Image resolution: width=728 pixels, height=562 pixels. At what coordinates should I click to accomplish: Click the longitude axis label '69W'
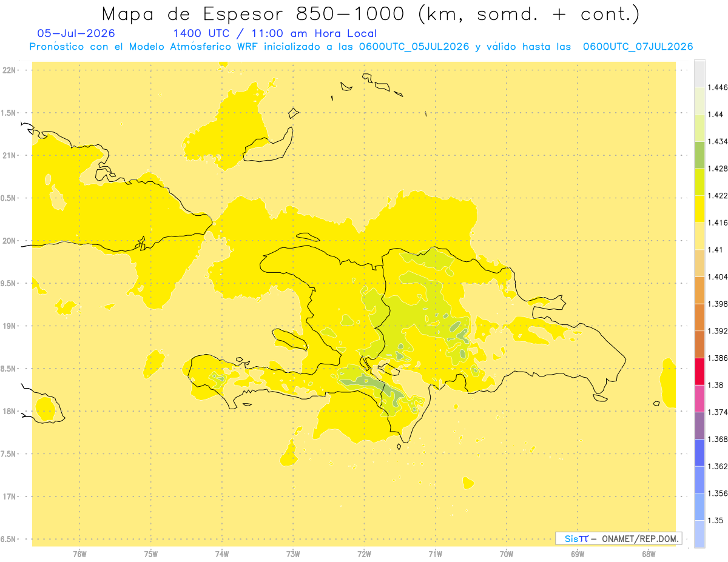[x=578, y=554]
